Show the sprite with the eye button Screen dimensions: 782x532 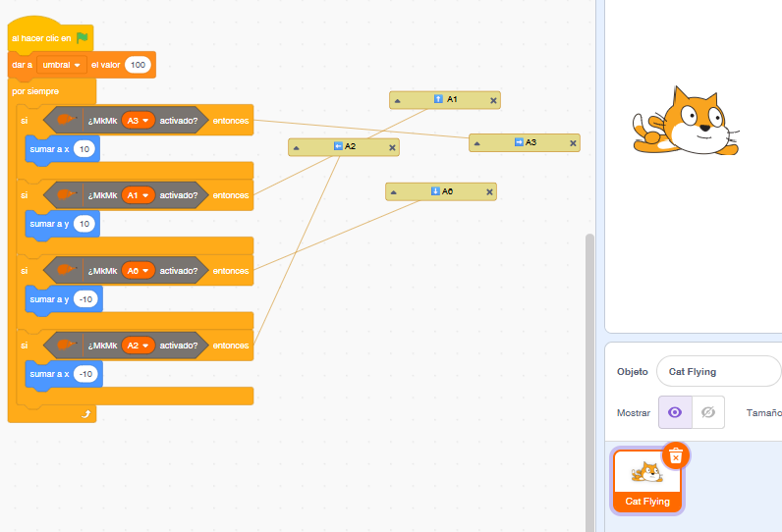pos(675,412)
